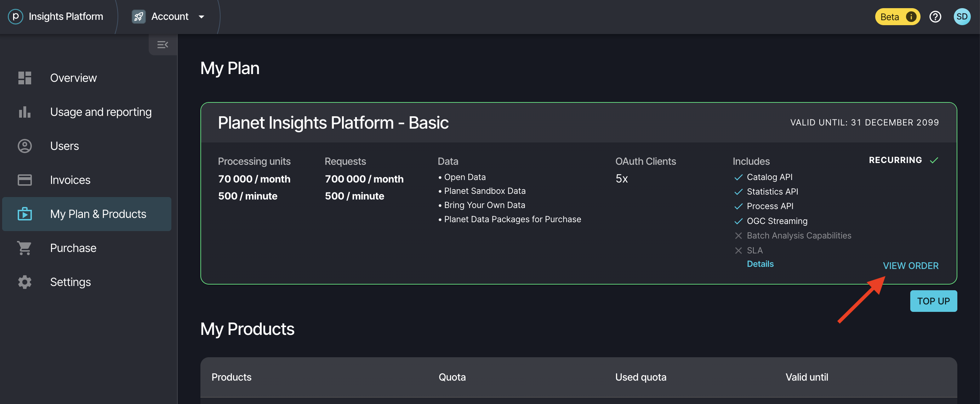
Task: Click the Invoices card icon
Action: tap(25, 180)
